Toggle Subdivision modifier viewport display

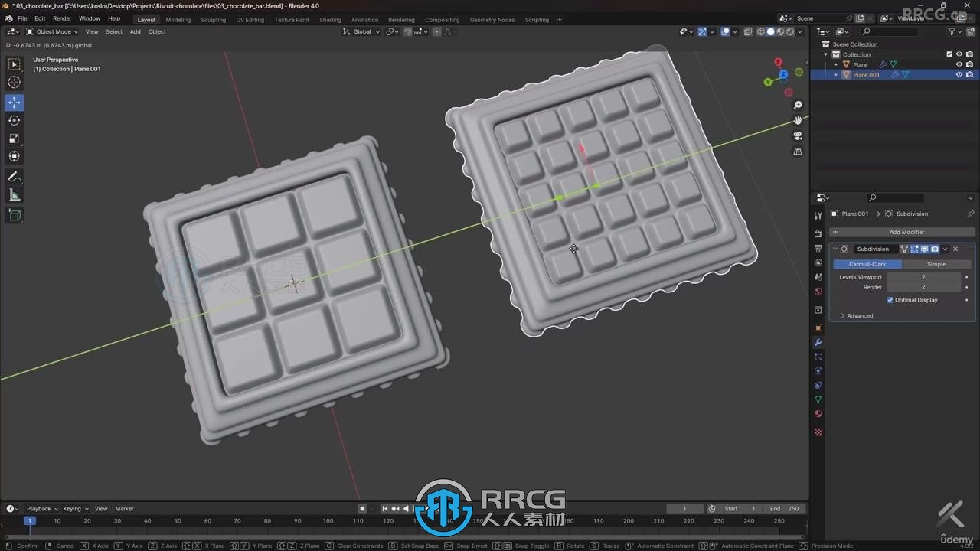click(x=924, y=249)
